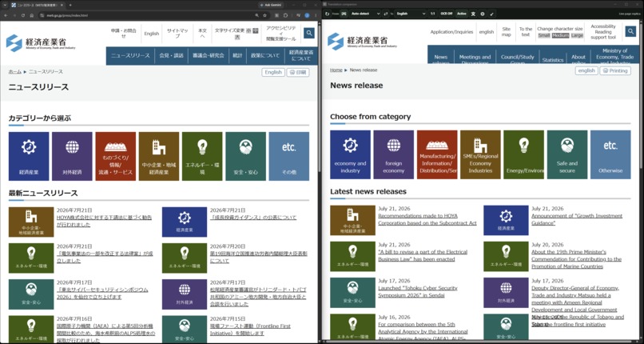This screenshot has height=344, width=644.
Task: Set character size to Large
Action: click(577, 35)
